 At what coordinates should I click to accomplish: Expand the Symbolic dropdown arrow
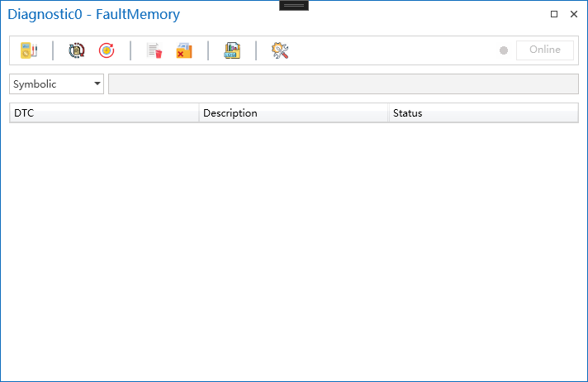(97, 84)
